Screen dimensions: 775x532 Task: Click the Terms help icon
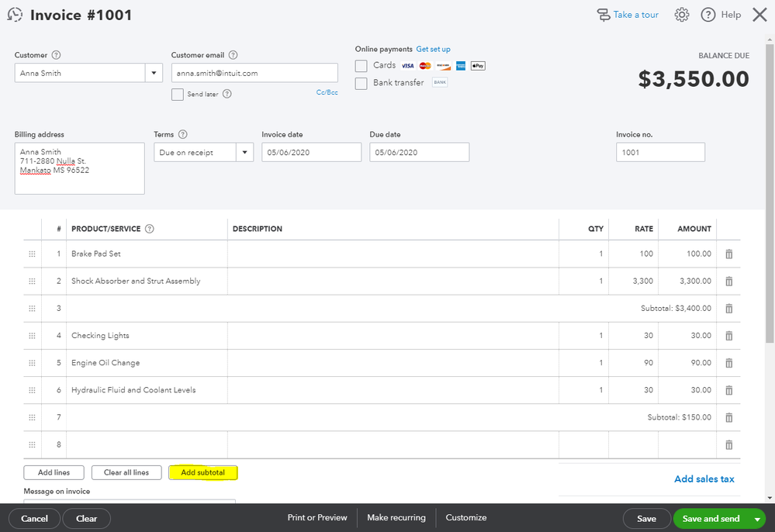click(182, 134)
